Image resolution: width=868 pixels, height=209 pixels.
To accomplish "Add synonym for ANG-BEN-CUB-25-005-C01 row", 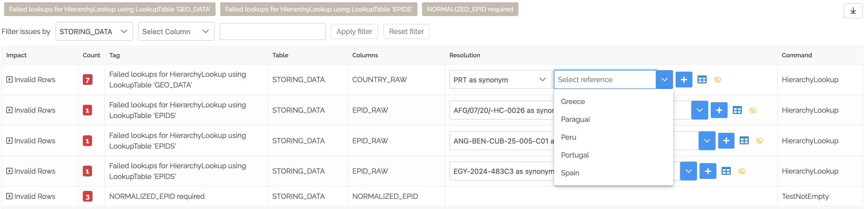I will point(726,141).
